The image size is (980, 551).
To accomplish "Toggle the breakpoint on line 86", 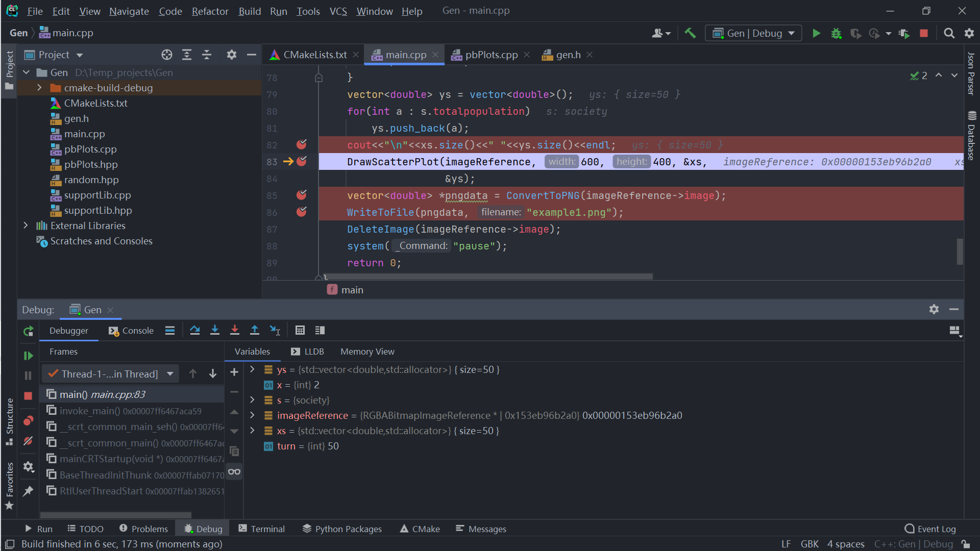I will click(301, 212).
